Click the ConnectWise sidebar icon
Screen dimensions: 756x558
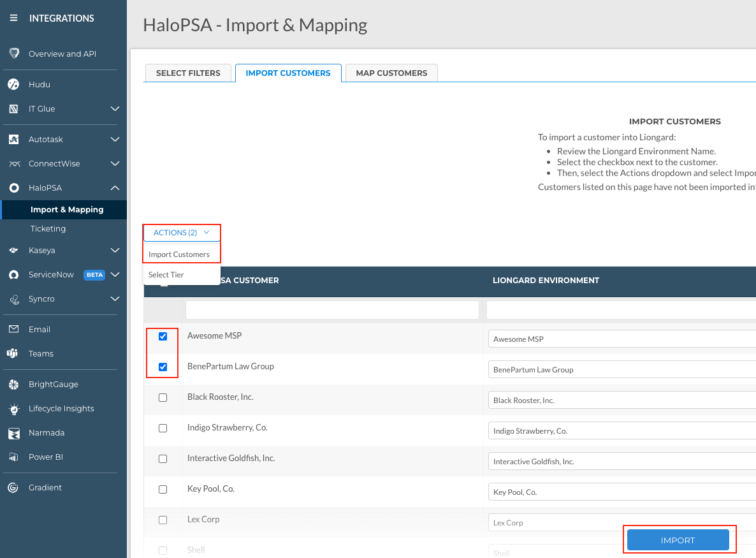pyautogui.click(x=15, y=163)
